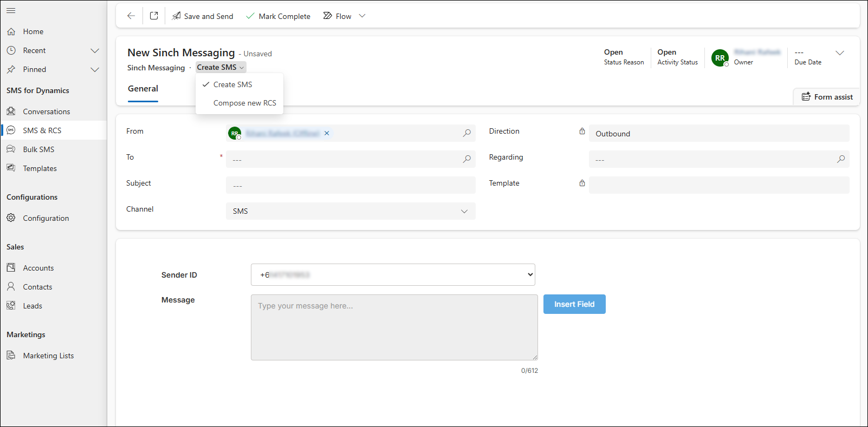The width and height of the screenshot is (868, 427).
Task: Click the Due Date header value
Action: (x=799, y=52)
